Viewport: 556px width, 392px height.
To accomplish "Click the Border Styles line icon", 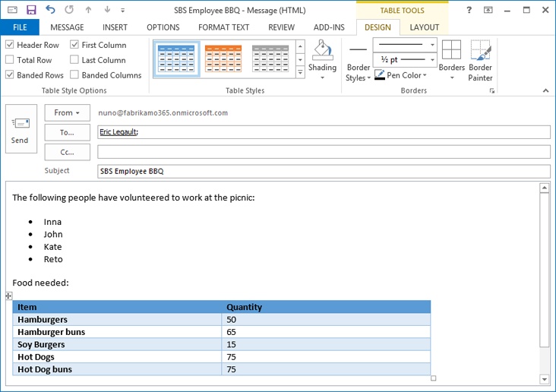I will pyautogui.click(x=359, y=49).
